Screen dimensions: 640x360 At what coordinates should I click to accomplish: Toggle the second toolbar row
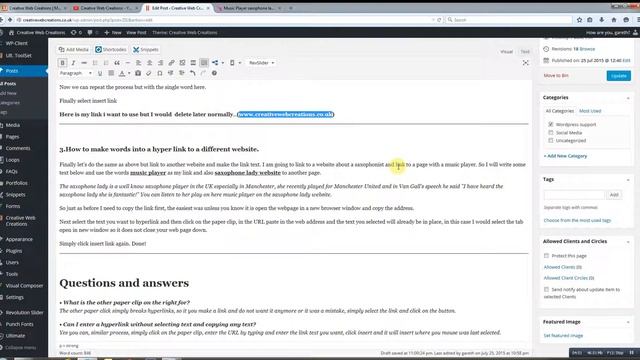pos(204,63)
